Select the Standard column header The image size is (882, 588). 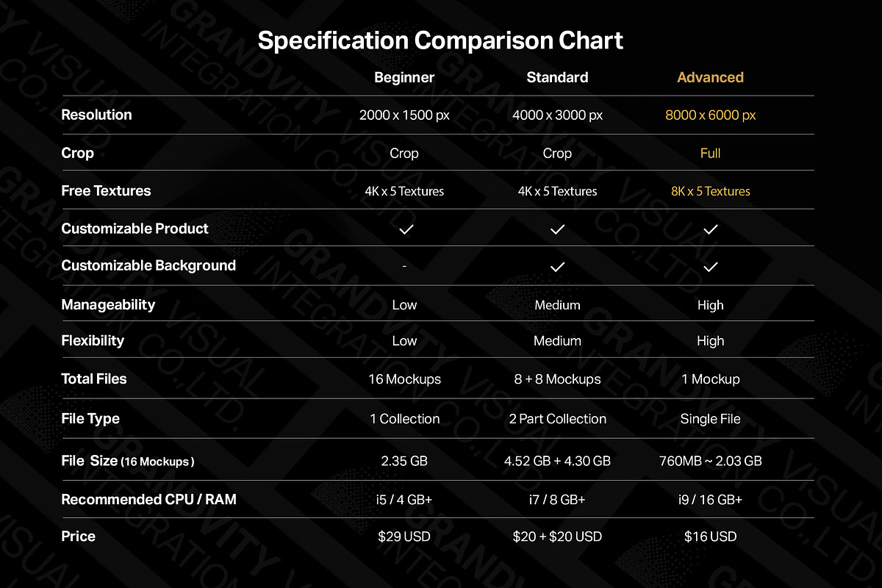coord(557,77)
